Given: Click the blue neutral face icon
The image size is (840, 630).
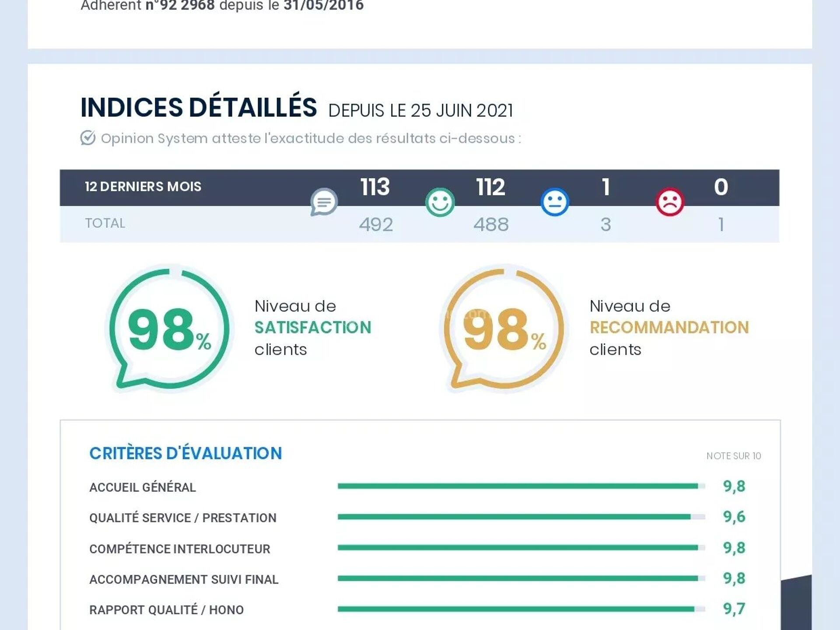Looking at the screenshot, I should click(555, 202).
